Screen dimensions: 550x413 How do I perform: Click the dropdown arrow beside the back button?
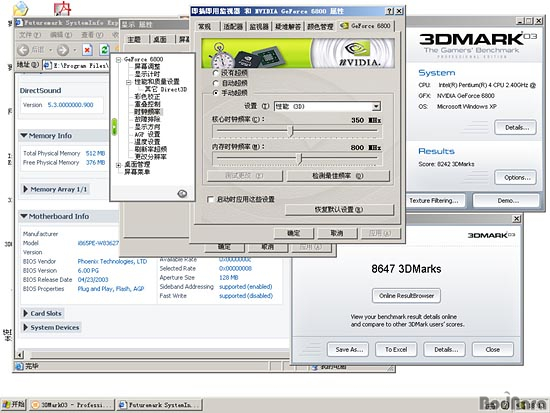pyautogui.click(x=50, y=51)
